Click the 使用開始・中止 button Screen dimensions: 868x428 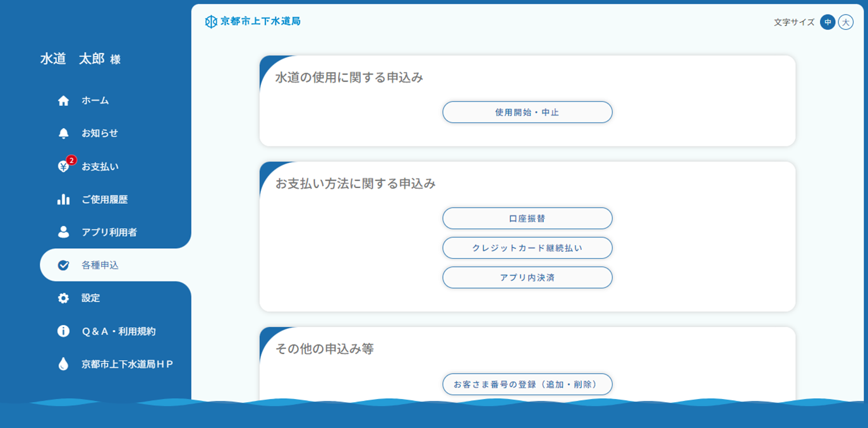pos(527,112)
